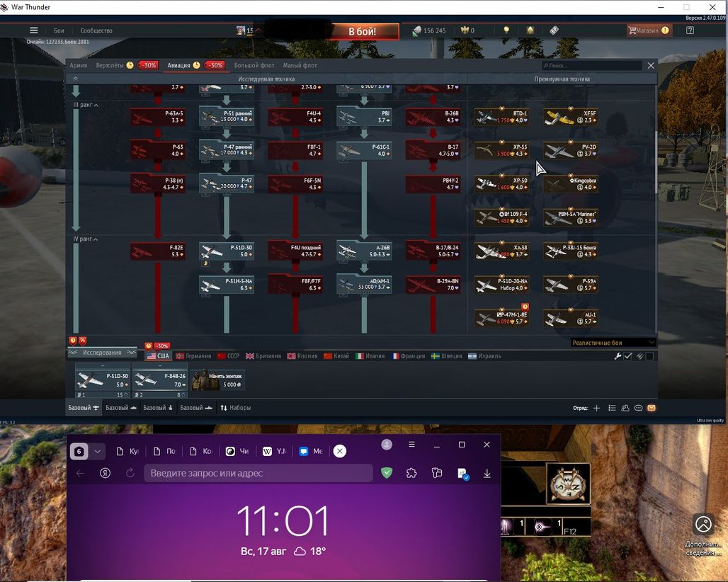Toggle the empty checkbox at the nation bar's right end
Image resolution: width=728 pixels, height=582 pixels.
point(649,356)
